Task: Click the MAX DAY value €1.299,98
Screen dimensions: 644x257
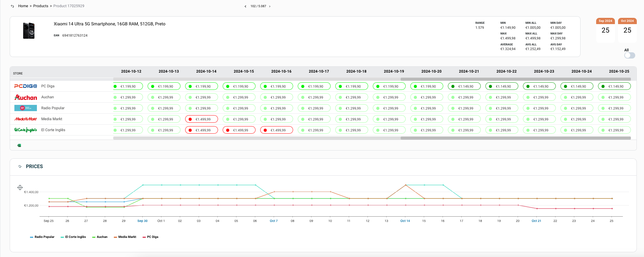Action: [558, 38]
